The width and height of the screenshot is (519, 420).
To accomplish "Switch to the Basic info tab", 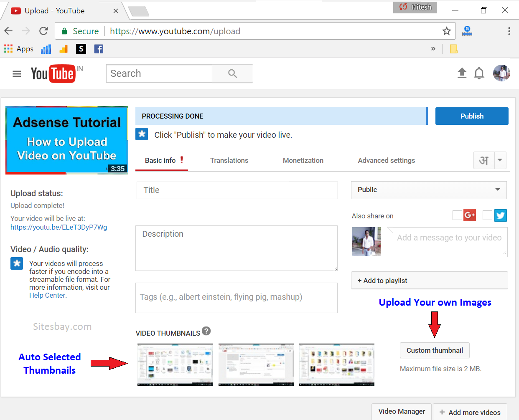I will click(161, 161).
